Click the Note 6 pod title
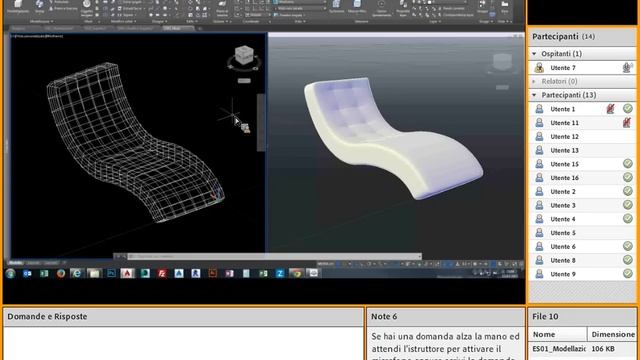Image resolution: width=640 pixels, height=360 pixels. click(x=384, y=316)
